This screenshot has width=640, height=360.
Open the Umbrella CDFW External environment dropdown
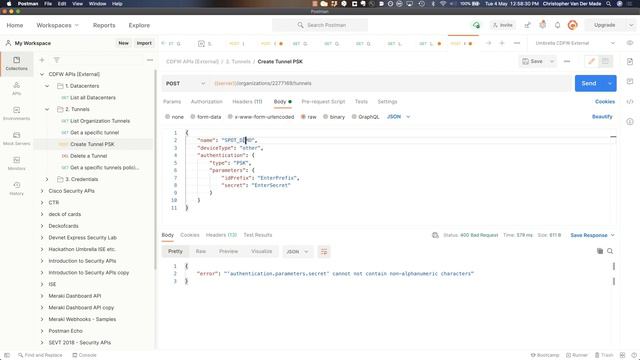575,43
